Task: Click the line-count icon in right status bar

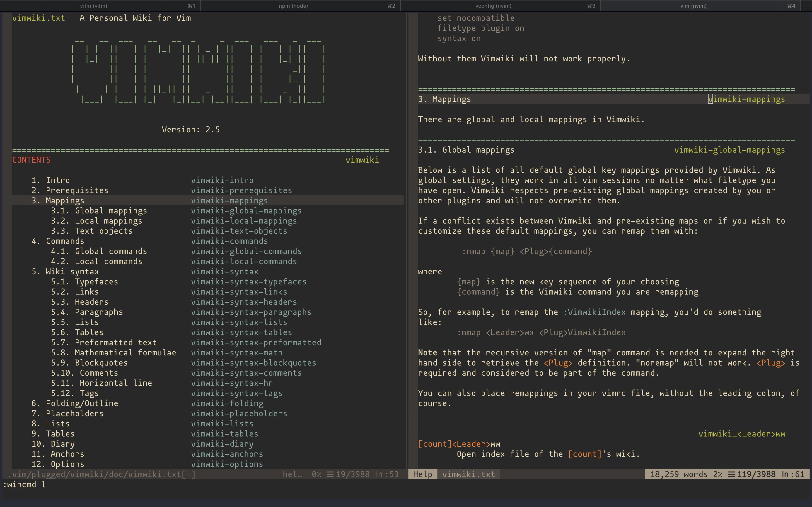Action: click(x=731, y=474)
